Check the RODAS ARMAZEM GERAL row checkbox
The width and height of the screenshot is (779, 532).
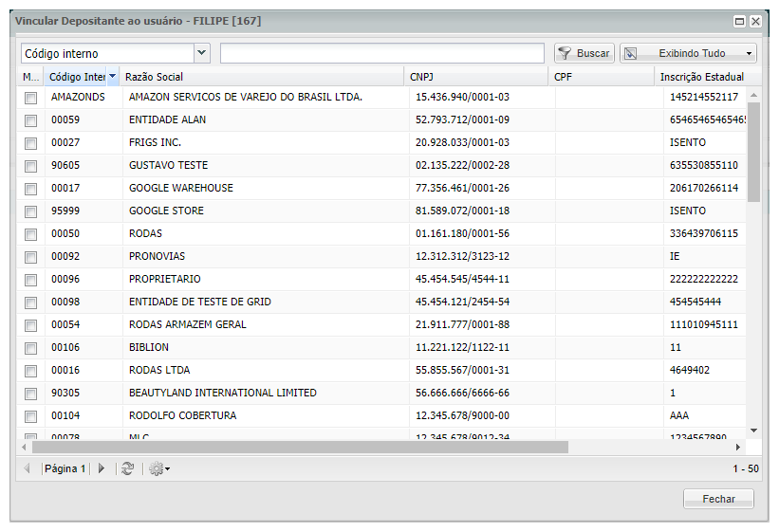coord(30,325)
